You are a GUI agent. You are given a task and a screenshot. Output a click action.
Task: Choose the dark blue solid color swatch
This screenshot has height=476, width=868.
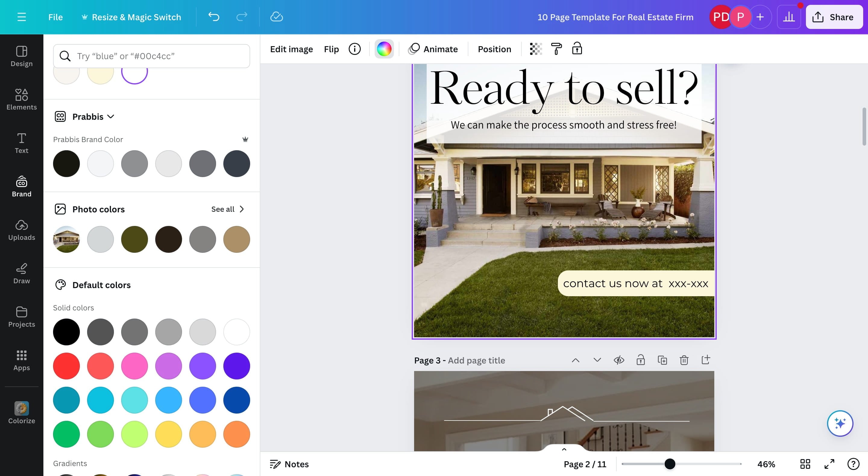237,400
